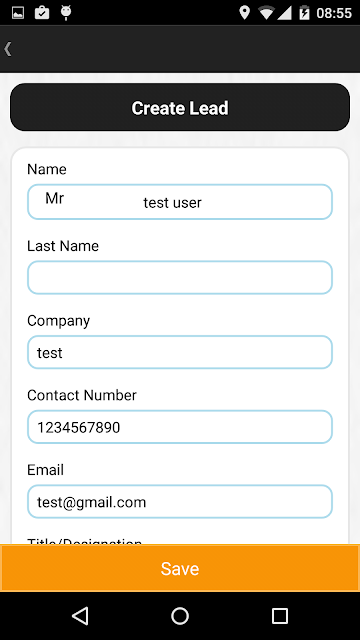Tap the Create Lead header button

(180, 107)
